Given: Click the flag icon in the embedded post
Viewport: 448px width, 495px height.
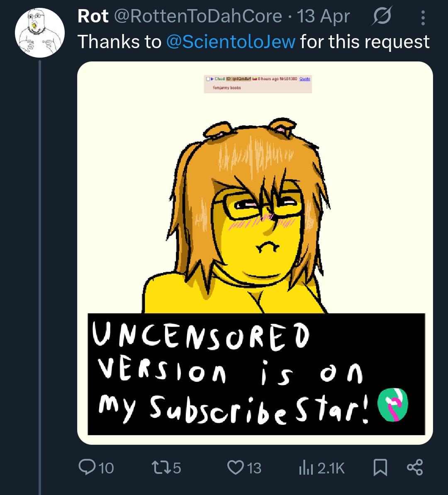Looking at the screenshot, I should [256, 79].
